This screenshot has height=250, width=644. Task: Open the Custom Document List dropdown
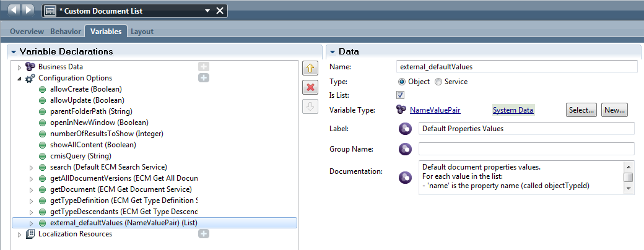[207, 11]
